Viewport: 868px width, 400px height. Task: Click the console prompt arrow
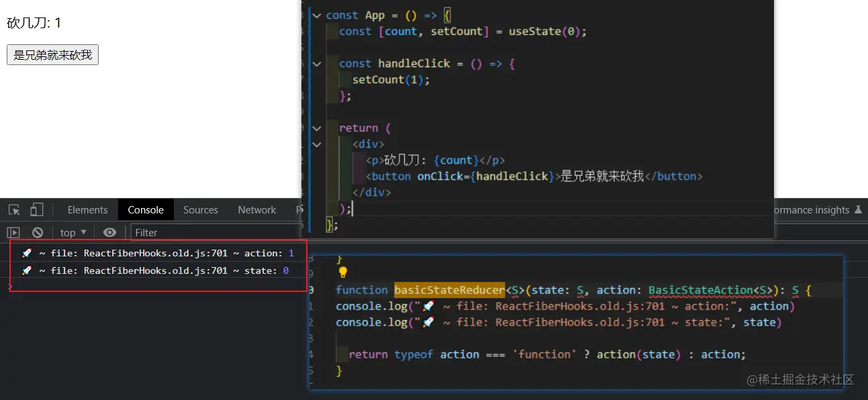[9, 287]
